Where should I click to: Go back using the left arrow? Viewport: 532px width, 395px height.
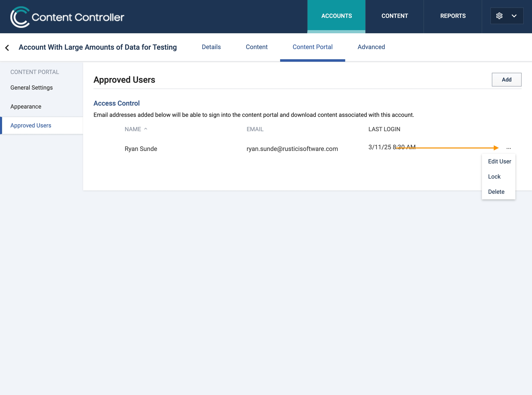(7, 48)
